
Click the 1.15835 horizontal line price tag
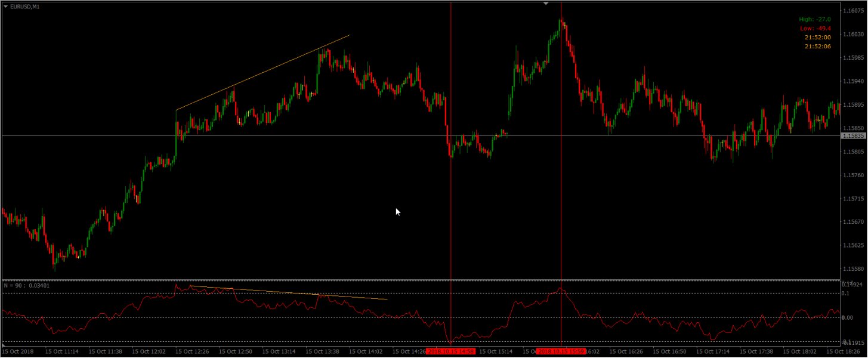(x=852, y=136)
